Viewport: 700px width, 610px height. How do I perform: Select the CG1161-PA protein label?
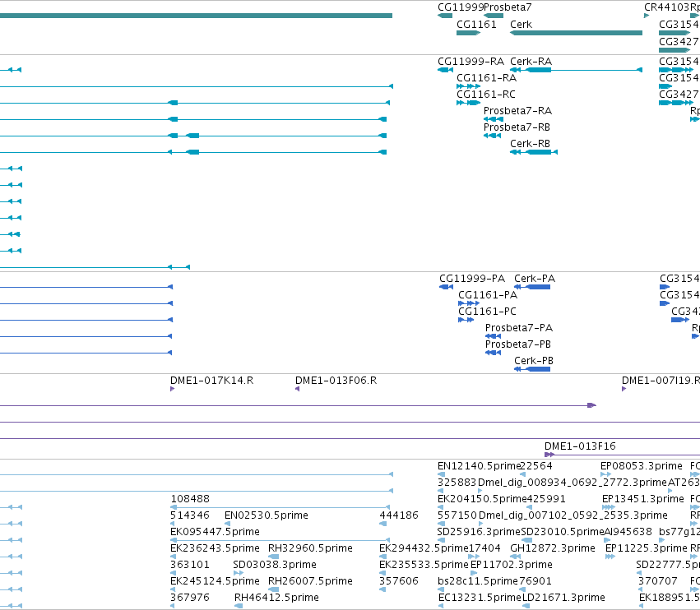[488, 295]
